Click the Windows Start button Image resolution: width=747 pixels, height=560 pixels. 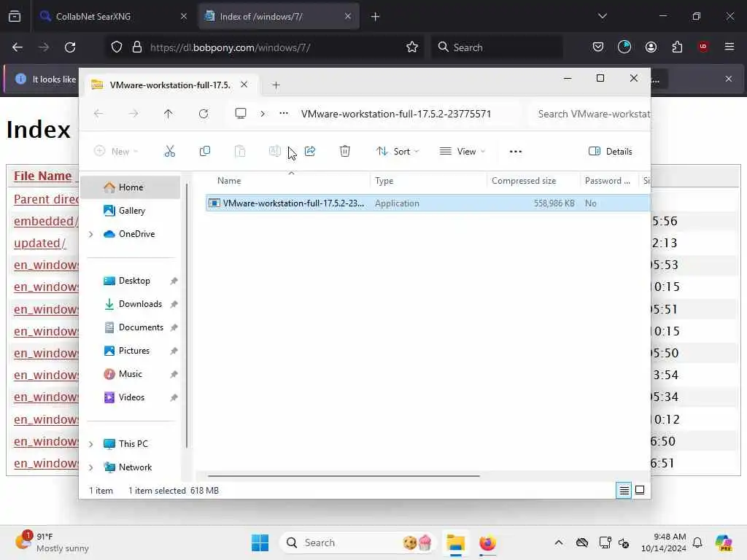coord(260,542)
